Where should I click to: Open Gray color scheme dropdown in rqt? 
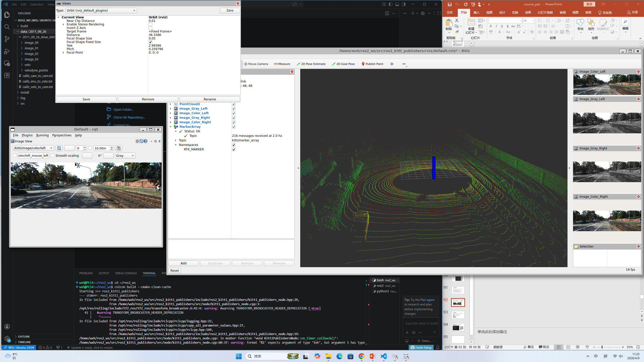tap(125, 156)
